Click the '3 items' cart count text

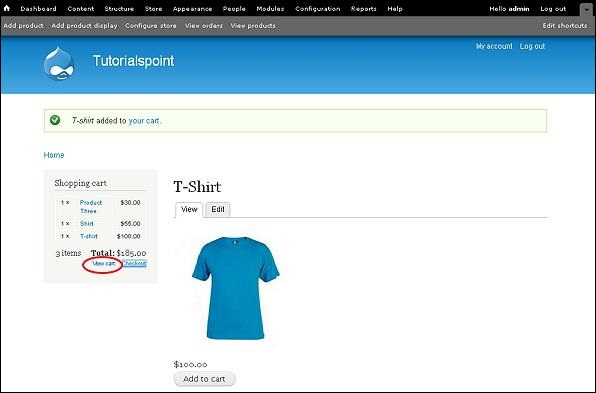pyautogui.click(x=68, y=253)
